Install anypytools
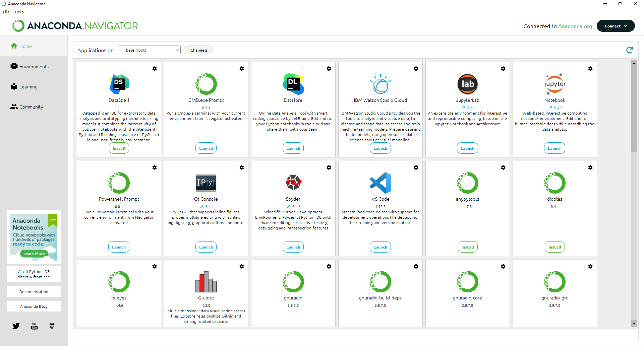Image resolution: width=644 pixels, height=346 pixels. (x=468, y=247)
